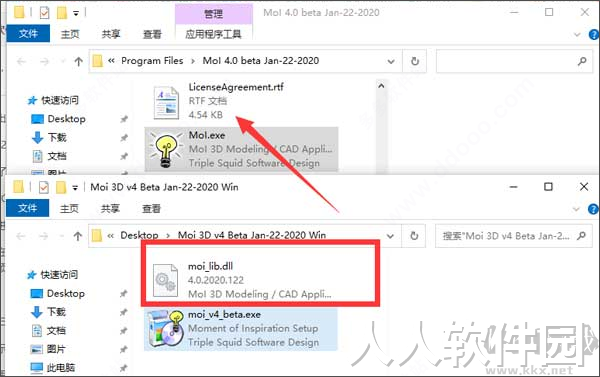Expand the ribbon in the MoI 4.0 beta window

coord(577,34)
